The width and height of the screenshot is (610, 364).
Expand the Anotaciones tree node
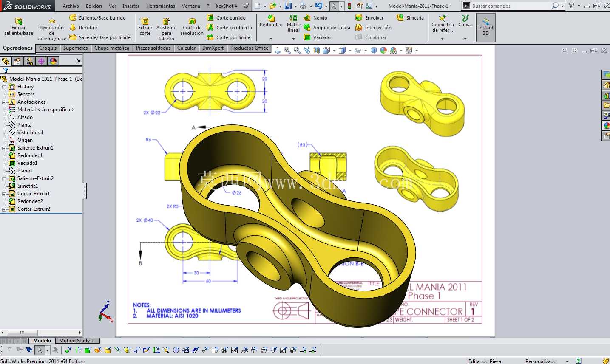[x=4, y=102]
